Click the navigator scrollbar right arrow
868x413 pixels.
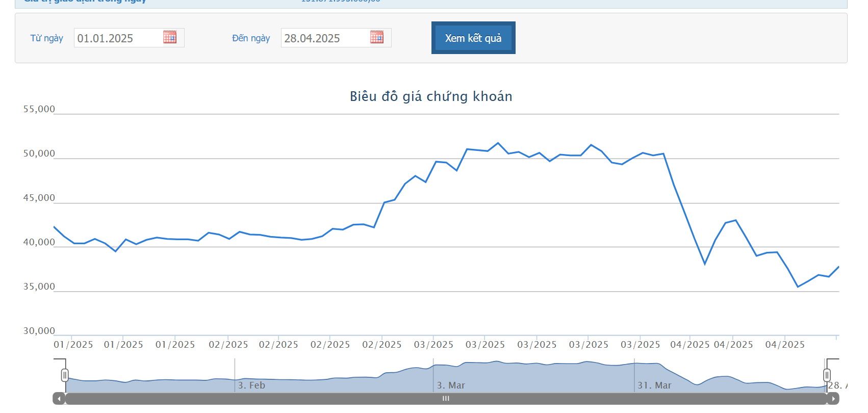[833, 399]
